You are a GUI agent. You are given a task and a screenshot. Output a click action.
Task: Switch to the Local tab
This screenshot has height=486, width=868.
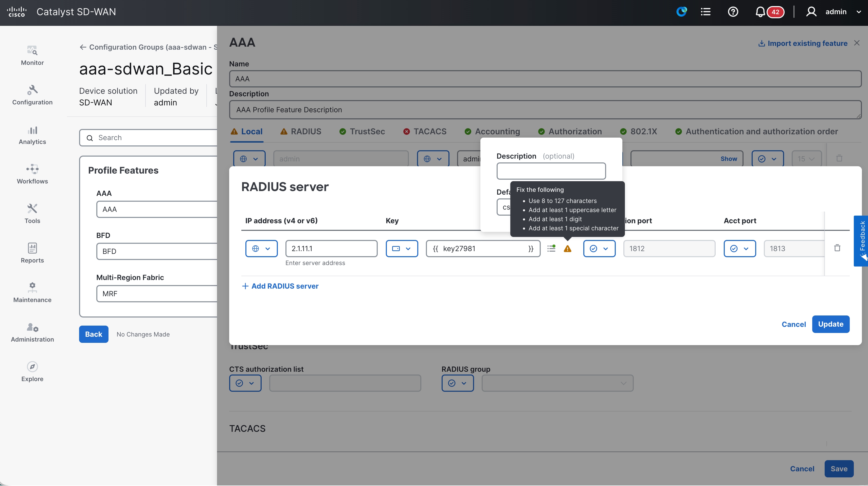point(247,132)
